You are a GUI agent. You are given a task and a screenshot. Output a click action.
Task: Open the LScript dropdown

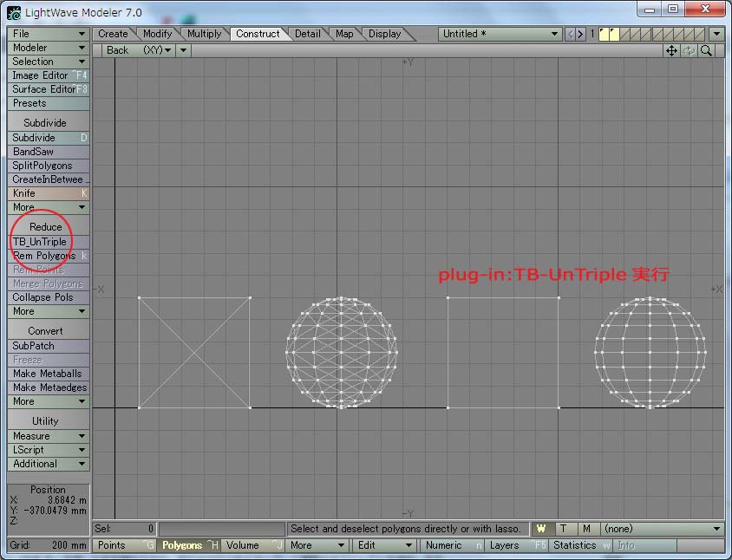coord(49,450)
